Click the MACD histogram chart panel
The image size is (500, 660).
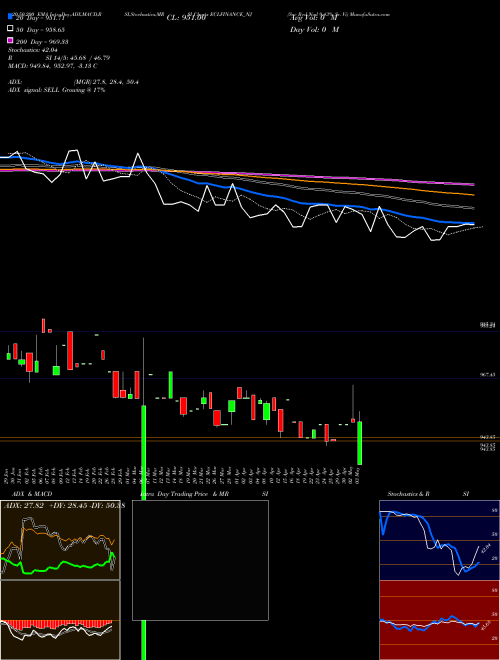[60, 620]
